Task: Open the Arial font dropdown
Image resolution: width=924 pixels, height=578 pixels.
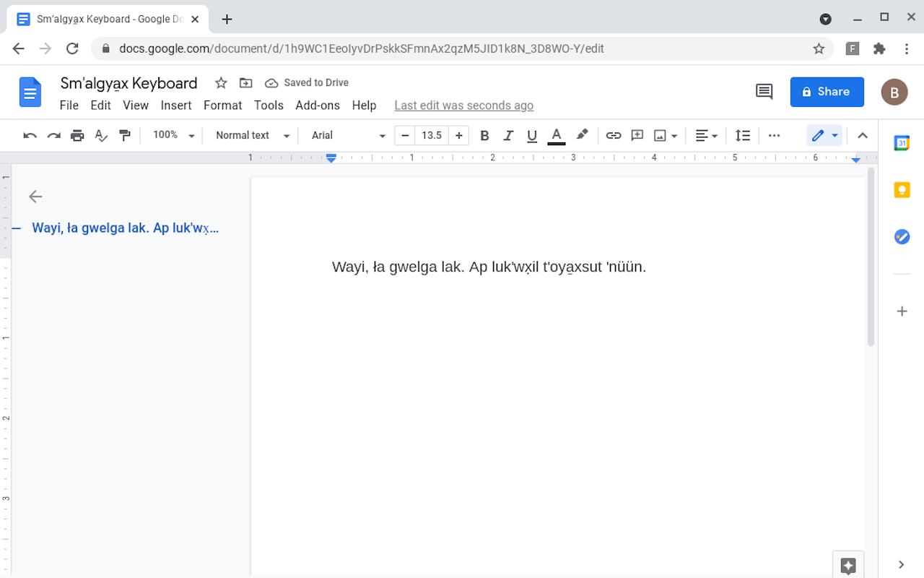Action: pos(348,135)
